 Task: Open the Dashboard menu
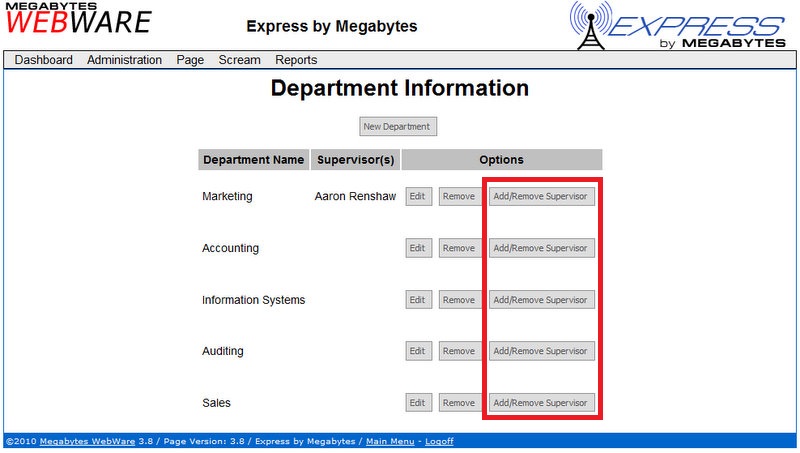[44, 60]
